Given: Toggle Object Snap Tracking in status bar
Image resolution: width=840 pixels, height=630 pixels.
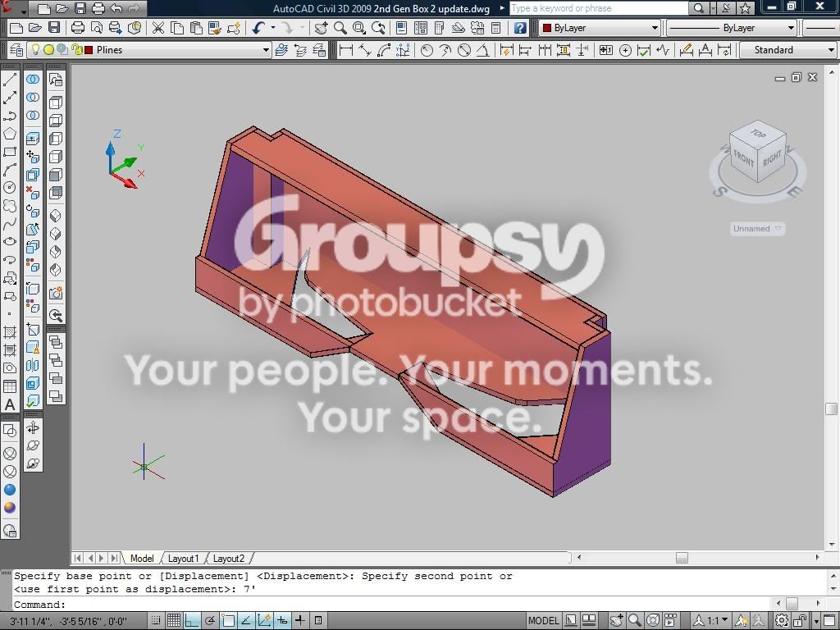Looking at the screenshot, I should 246,621.
